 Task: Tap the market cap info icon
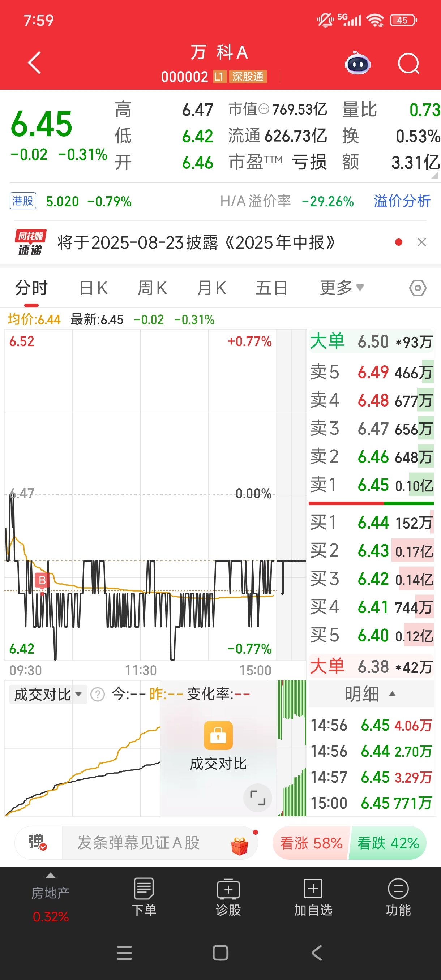tap(264, 109)
